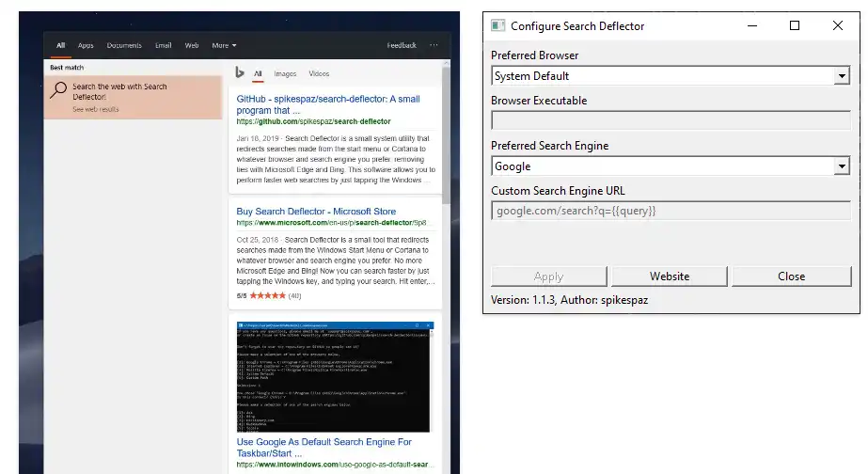This screenshot has height=474, width=868.
Task: Click the Best match heading text
Action: 67,68
